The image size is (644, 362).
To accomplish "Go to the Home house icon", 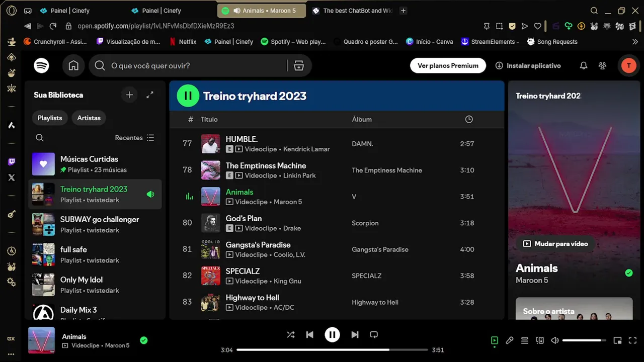I will pos(73,65).
